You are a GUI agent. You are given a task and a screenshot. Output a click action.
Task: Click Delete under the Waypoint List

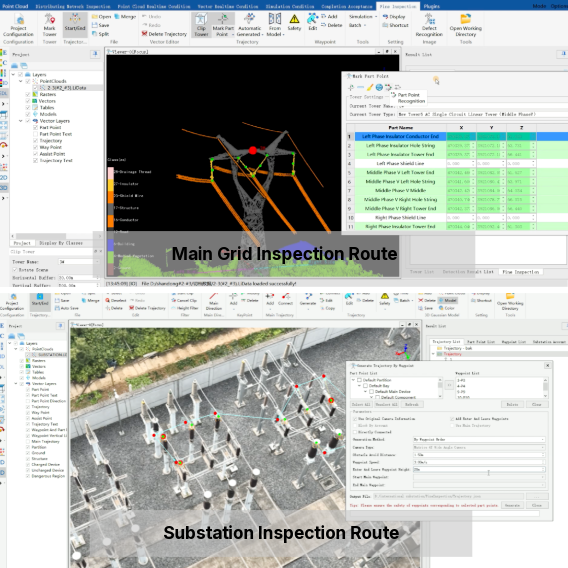point(512,404)
